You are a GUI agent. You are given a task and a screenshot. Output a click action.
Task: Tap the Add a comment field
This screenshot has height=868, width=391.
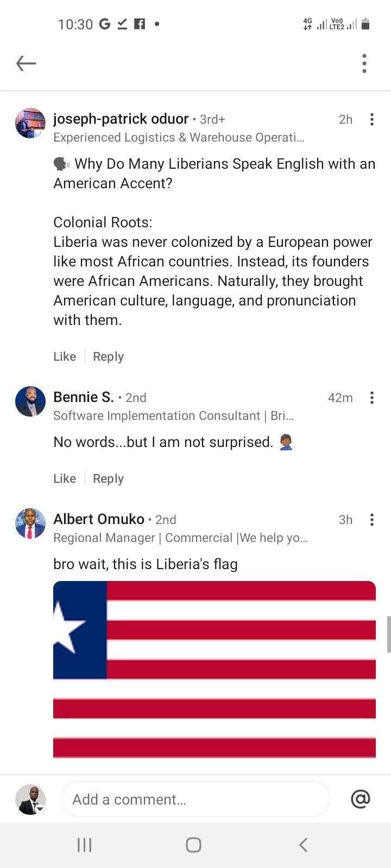click(195, 799)
